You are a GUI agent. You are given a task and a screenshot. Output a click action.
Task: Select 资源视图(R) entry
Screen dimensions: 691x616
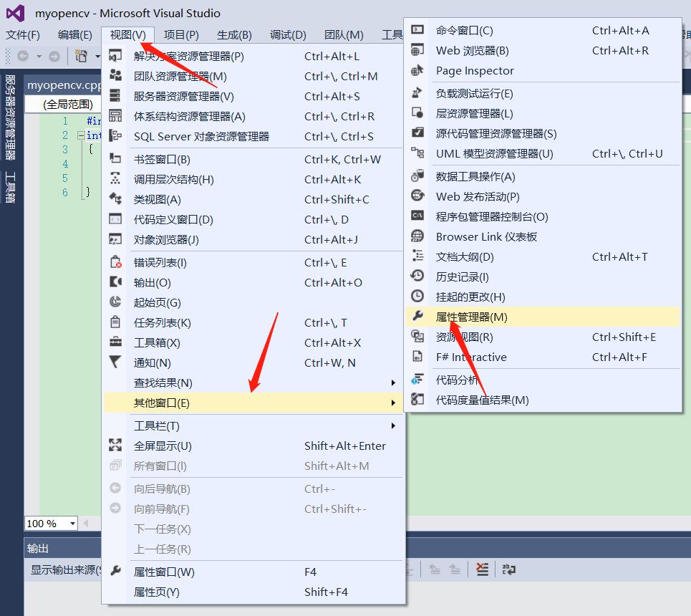[543, 337]
